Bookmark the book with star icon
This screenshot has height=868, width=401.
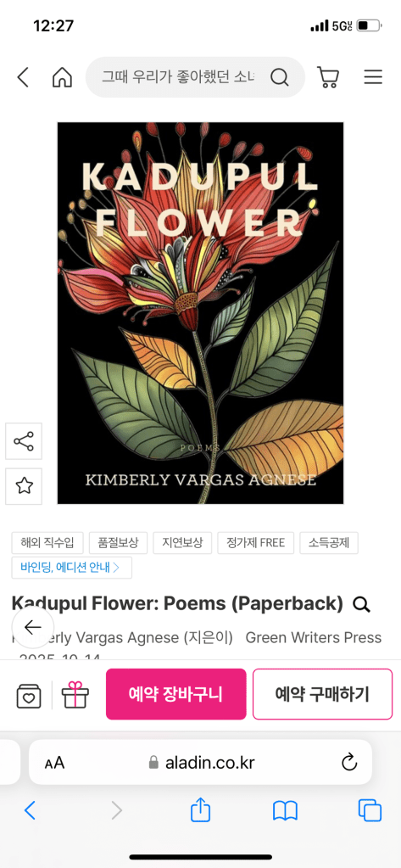point(24,486)
